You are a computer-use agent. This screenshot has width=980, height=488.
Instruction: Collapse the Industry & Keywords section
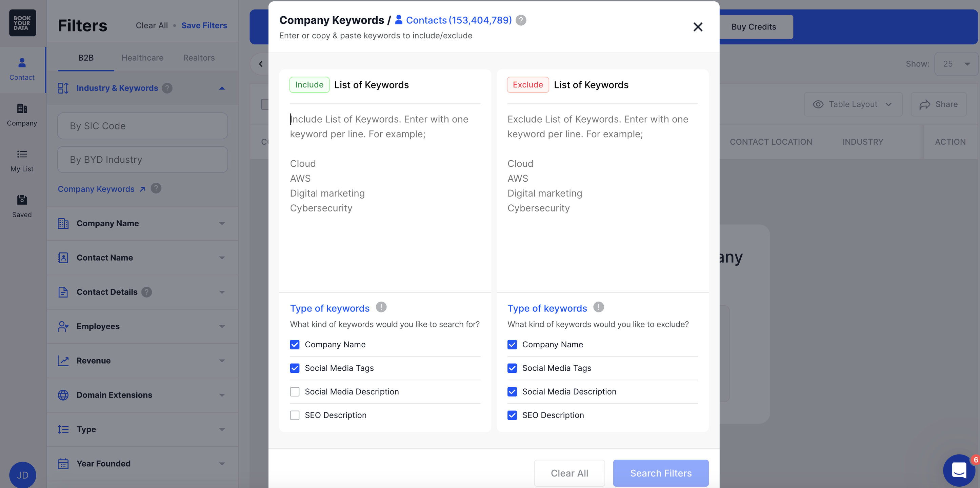[x=222, y=88]
